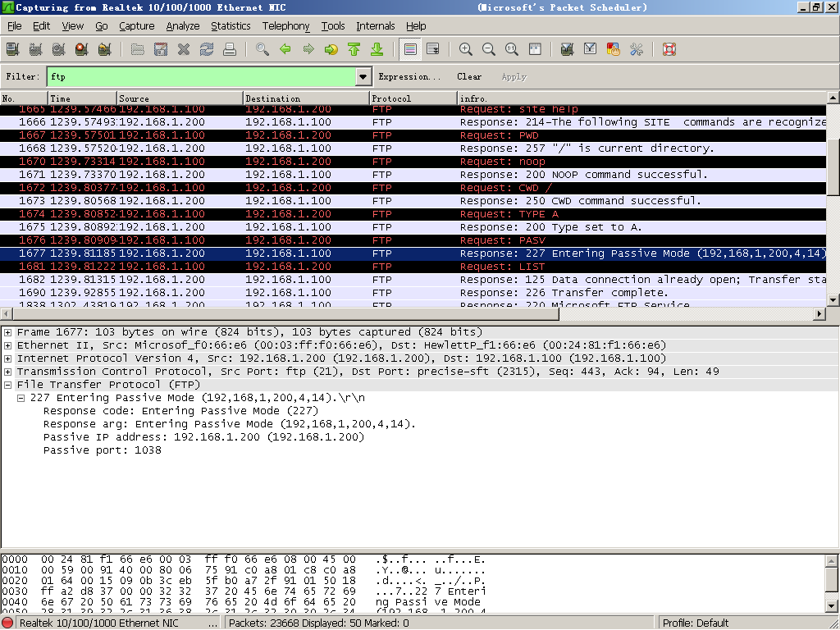Zoom out of packet text icon
840x630 pixels.
point(489,49)
